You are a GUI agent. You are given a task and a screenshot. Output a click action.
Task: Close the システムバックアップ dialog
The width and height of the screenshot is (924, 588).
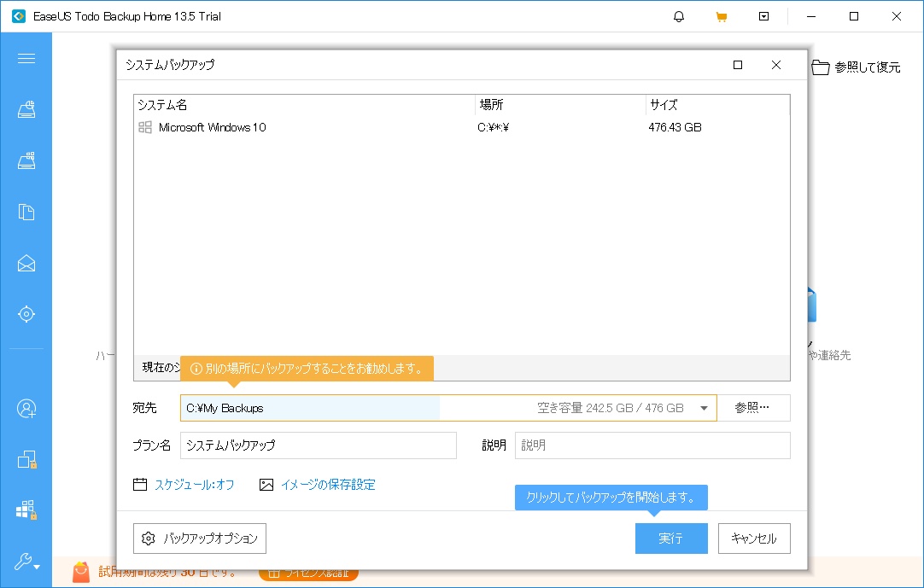[776, 65]
